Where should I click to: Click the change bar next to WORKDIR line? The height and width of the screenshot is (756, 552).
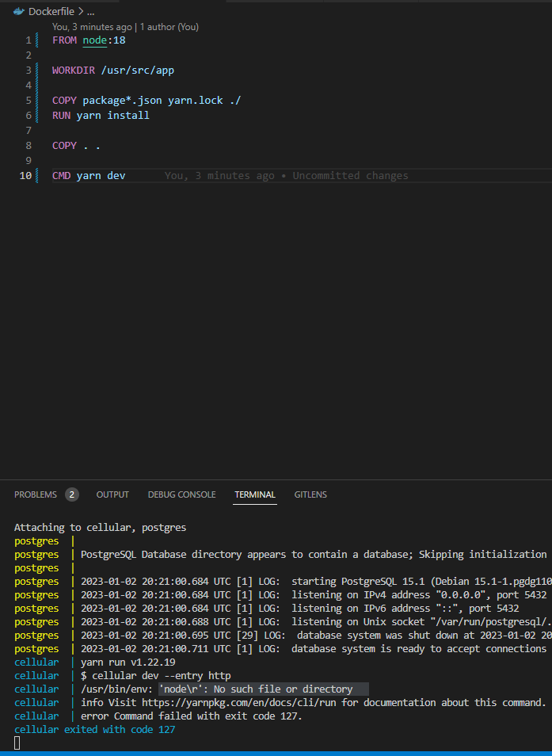[38, 70]
